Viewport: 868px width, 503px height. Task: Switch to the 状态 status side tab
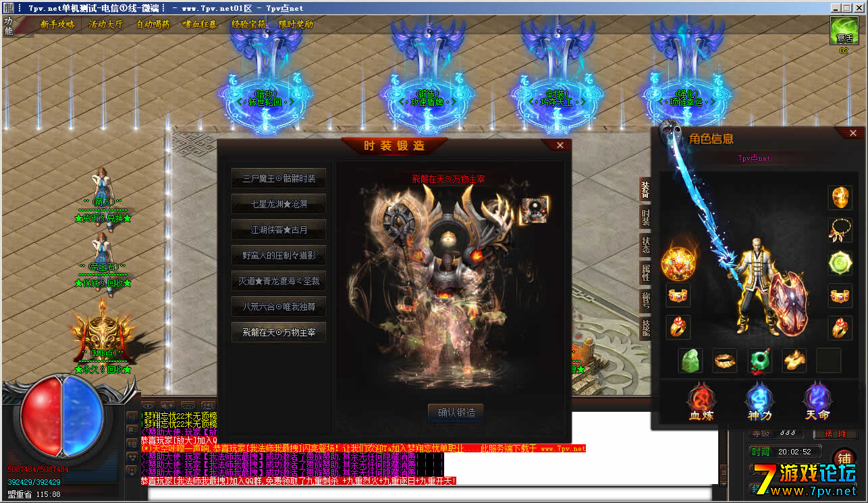[645, 245]
